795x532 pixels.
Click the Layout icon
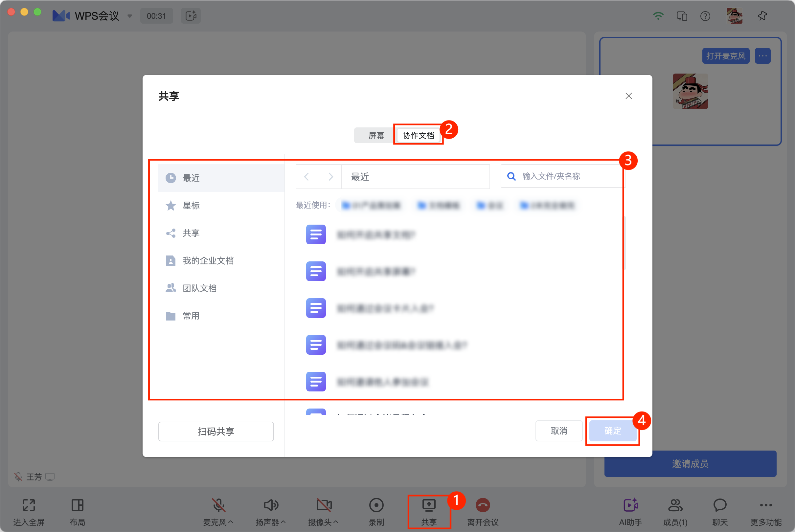(x=77, y=505)
